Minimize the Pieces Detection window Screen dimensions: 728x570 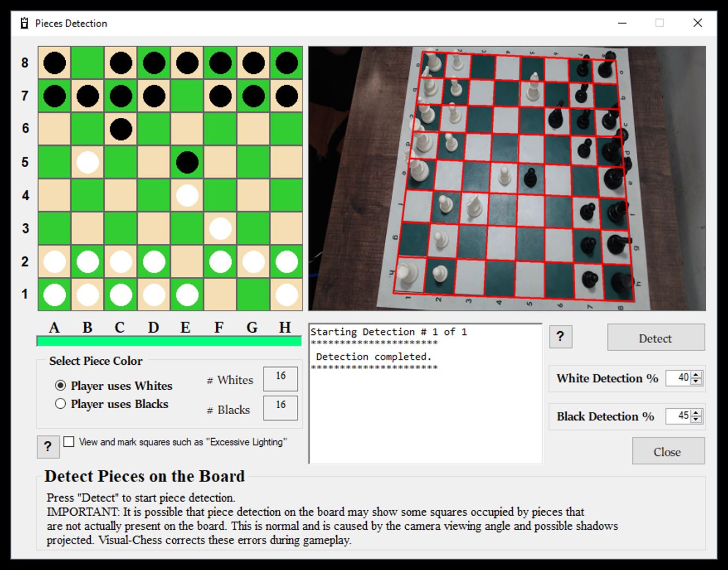click(x=623, y=23)
